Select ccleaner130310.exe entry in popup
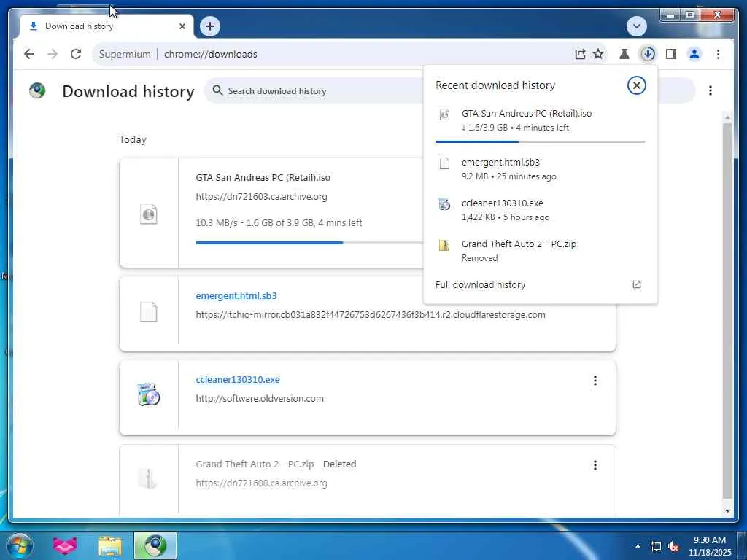This screenshot has width=747, height=560. 541,210
